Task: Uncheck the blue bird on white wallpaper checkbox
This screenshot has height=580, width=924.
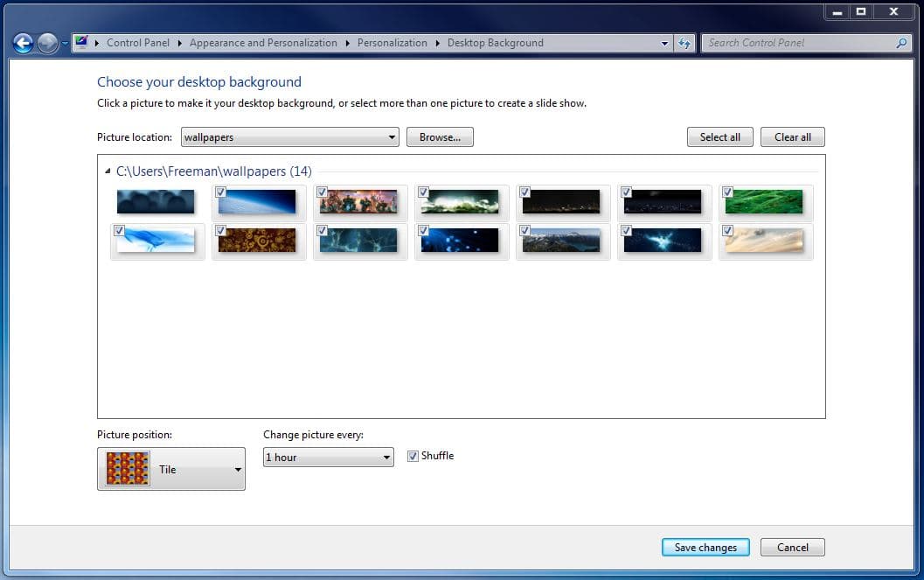Action: tap(119, 230)
